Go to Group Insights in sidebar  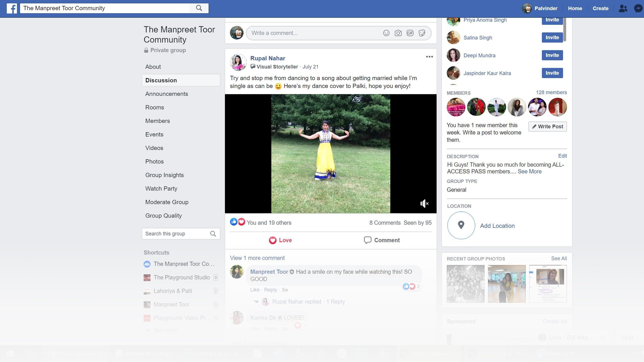coord(164,175)
